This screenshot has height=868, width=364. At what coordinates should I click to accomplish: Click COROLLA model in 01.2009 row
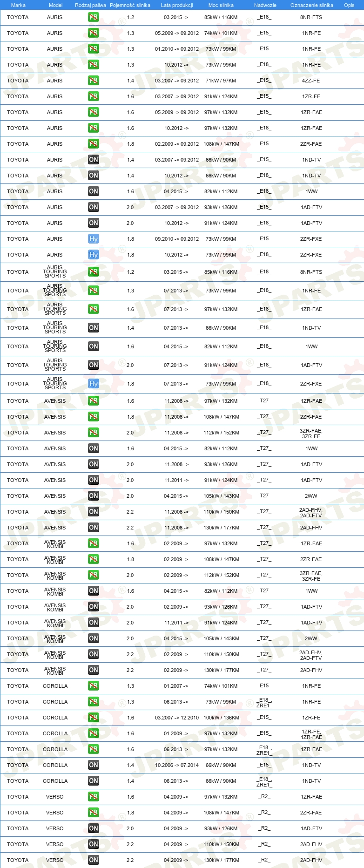[55, 733]
